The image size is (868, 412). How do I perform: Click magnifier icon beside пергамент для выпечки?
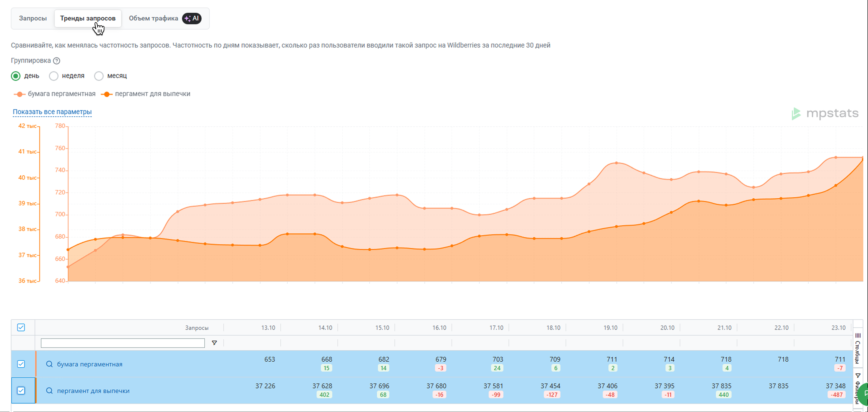tap(49, 391)
